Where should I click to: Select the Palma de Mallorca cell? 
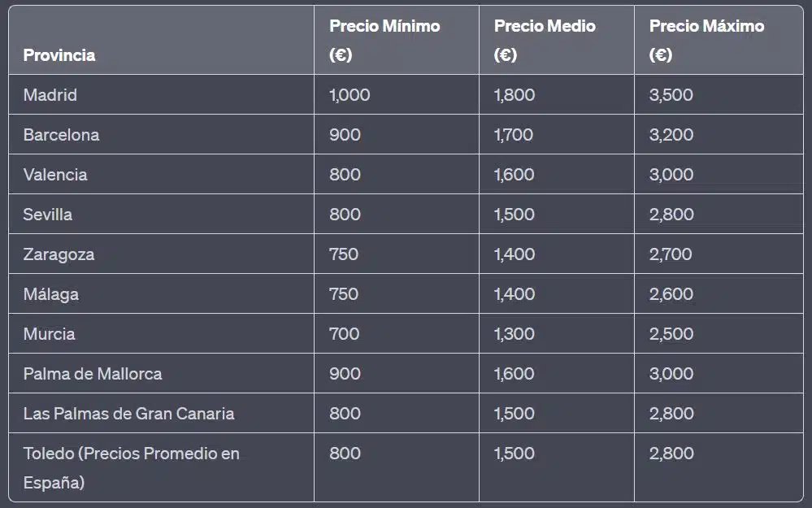[x=93, y=374]
